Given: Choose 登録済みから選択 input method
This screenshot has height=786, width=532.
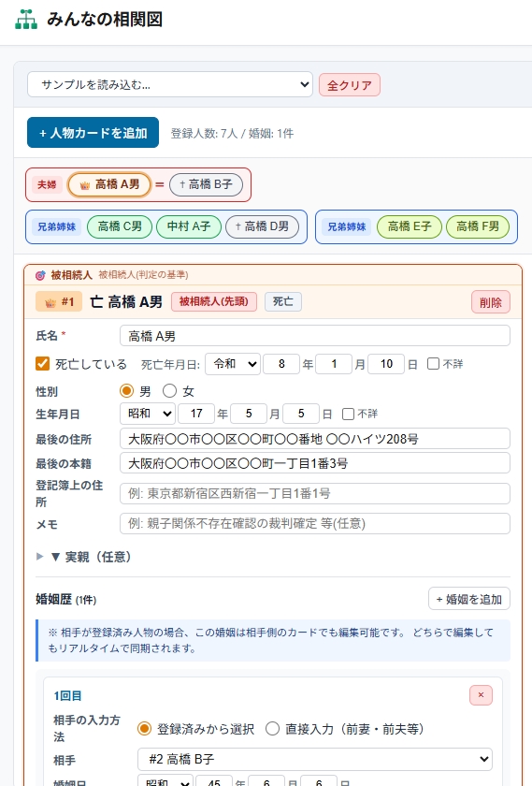Looking at the screenshot, I should point(144,728).
